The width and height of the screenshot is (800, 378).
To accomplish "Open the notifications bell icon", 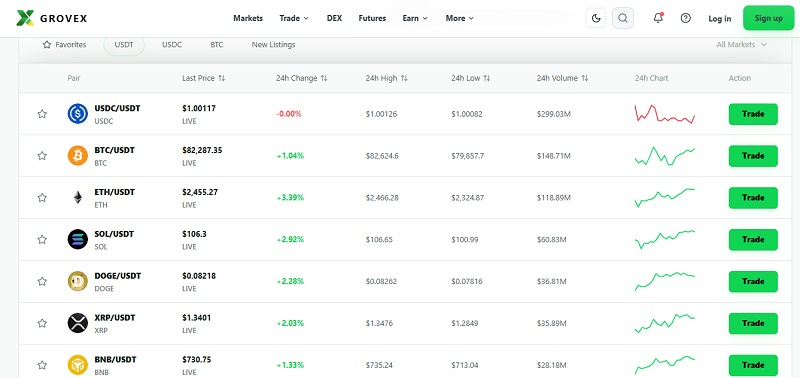I will [x=658, y=18].
